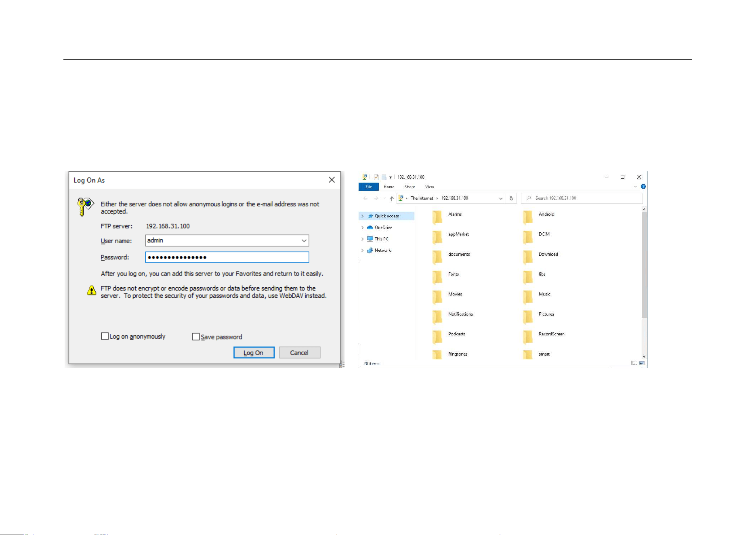Click the Back navigation arrow
756x535 pixels.
[x=365, y=198]
